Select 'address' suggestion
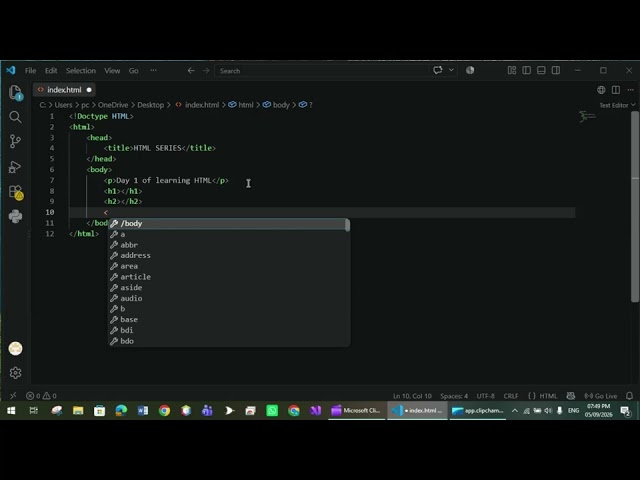 click(227, 256)
